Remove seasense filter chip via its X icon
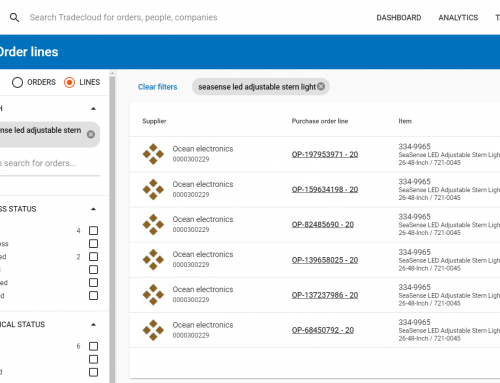The height and width of the screenshot is (383, 500). 321,86
